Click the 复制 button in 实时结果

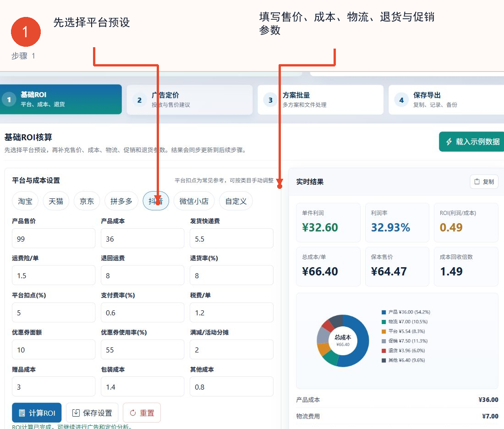(x=484, y=181)
